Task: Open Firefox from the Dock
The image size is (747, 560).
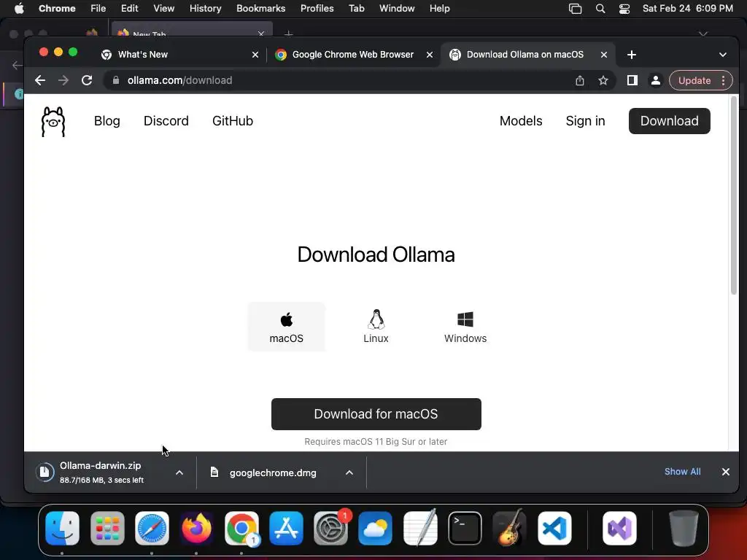Action: [x=197, y=528]
